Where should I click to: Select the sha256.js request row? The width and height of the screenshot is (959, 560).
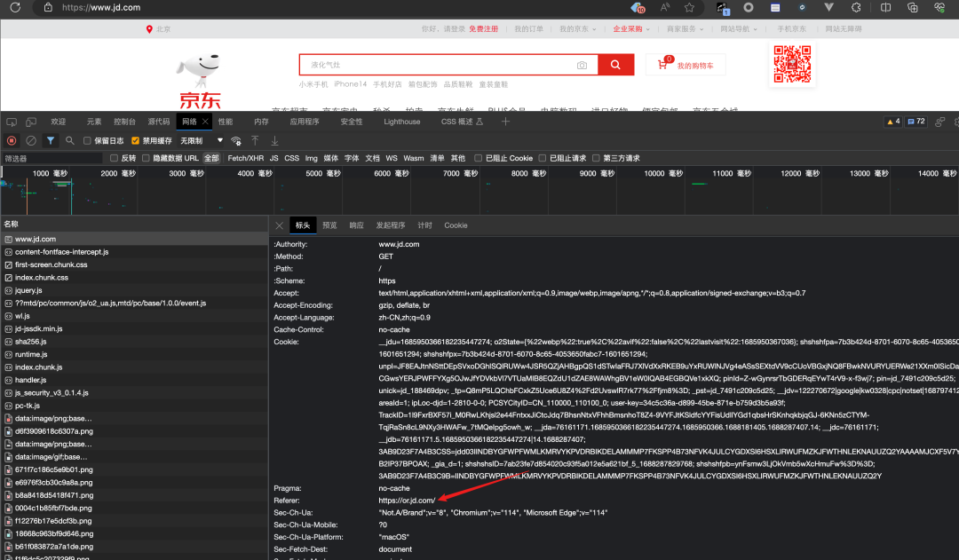[x=133, y=342]
